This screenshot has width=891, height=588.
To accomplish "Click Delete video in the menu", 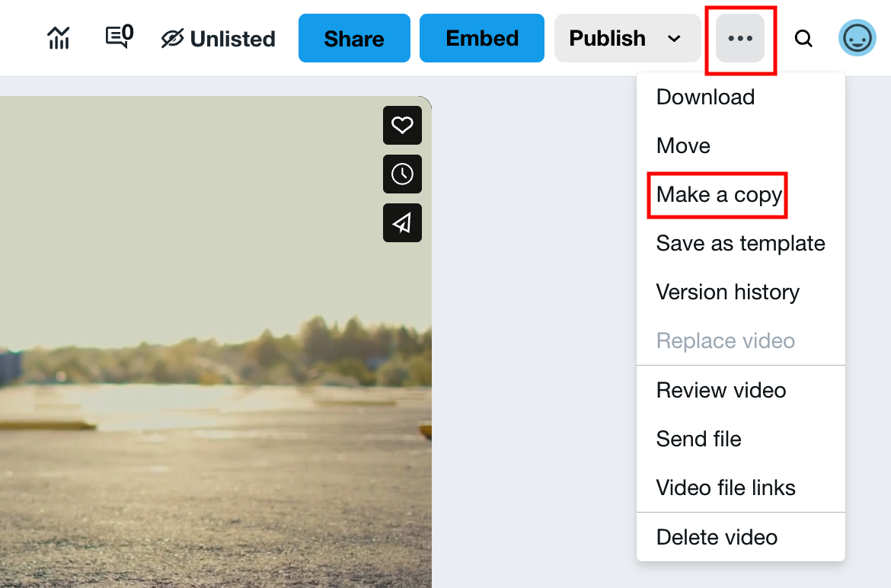I will pyautogui.click(x=717, y=537).
